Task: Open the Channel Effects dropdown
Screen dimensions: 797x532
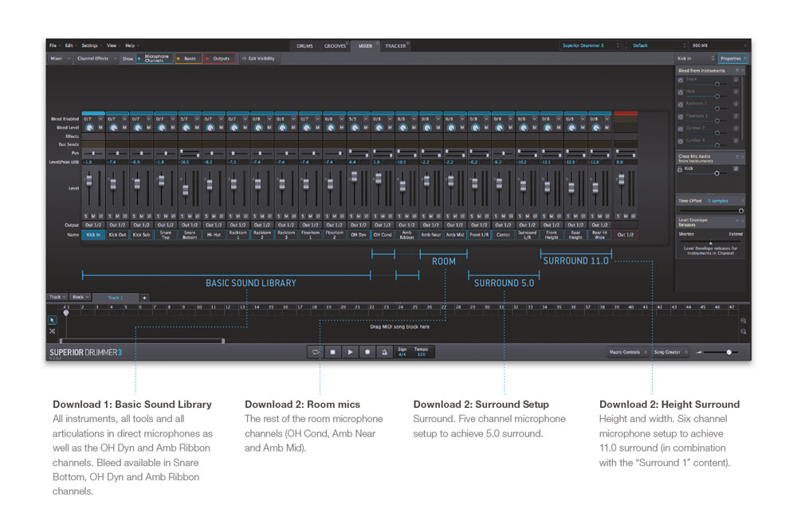Action: (96, 58)
